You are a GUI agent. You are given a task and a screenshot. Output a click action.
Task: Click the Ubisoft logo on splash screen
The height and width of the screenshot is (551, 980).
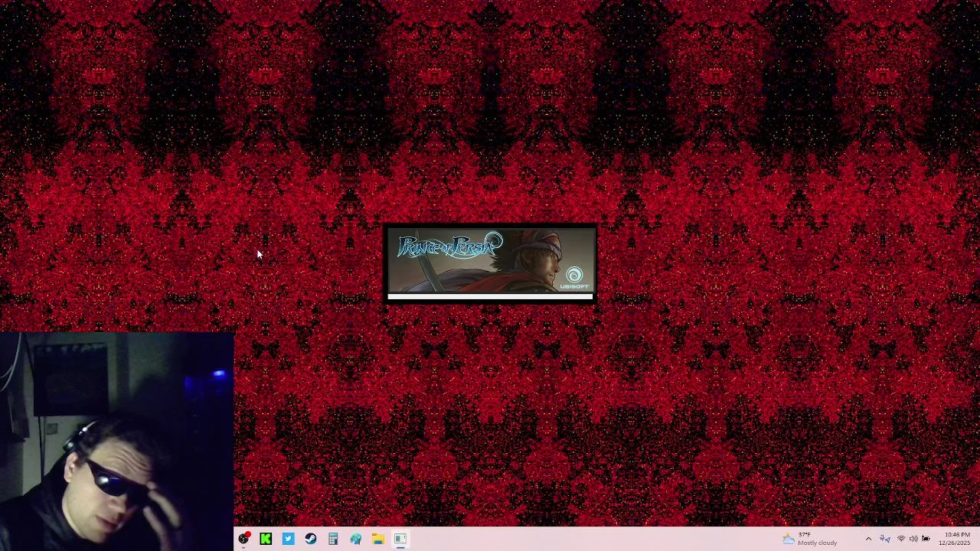point(574,278)
